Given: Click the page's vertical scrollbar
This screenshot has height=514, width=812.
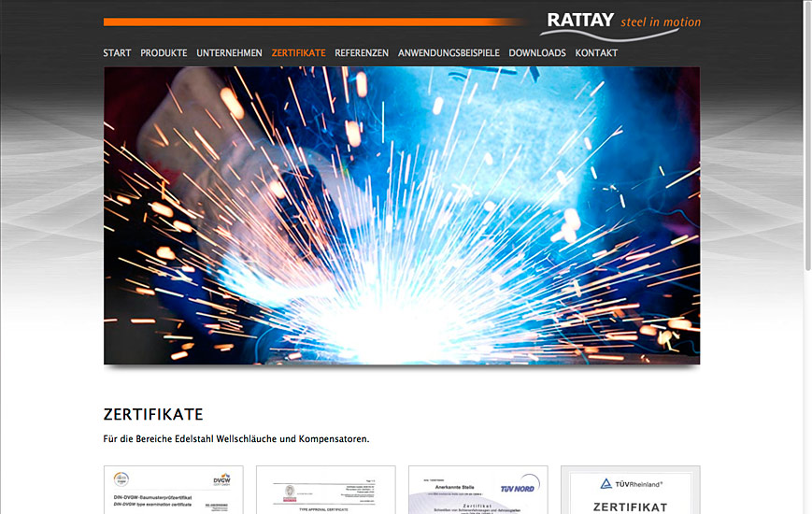Looking at the screenshot, I should (x=808, y=135).
